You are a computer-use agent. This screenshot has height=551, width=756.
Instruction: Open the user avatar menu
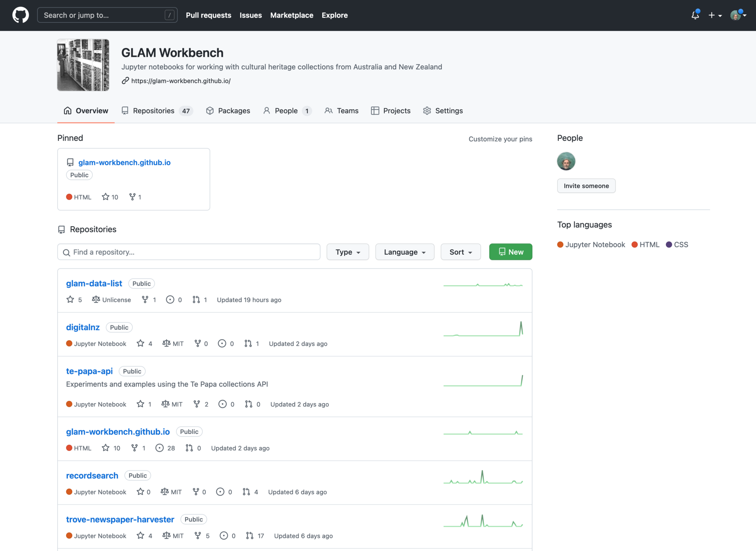(738, 15)
